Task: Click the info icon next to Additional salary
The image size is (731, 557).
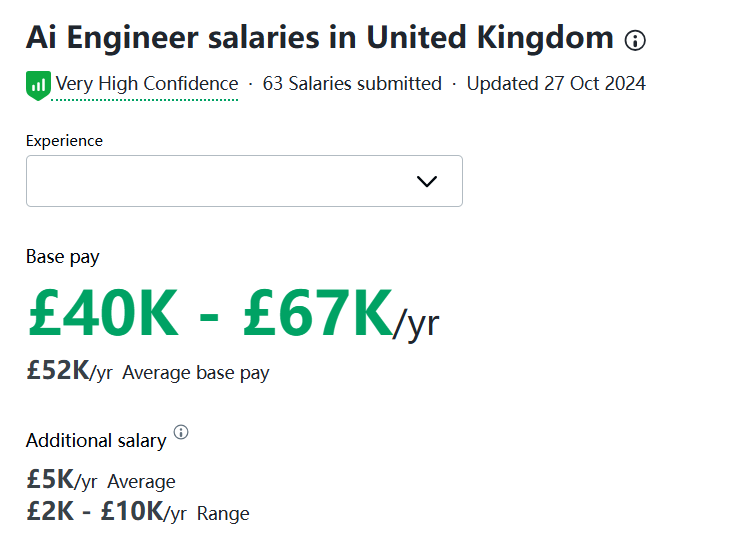Action: (x=181, y=432)
